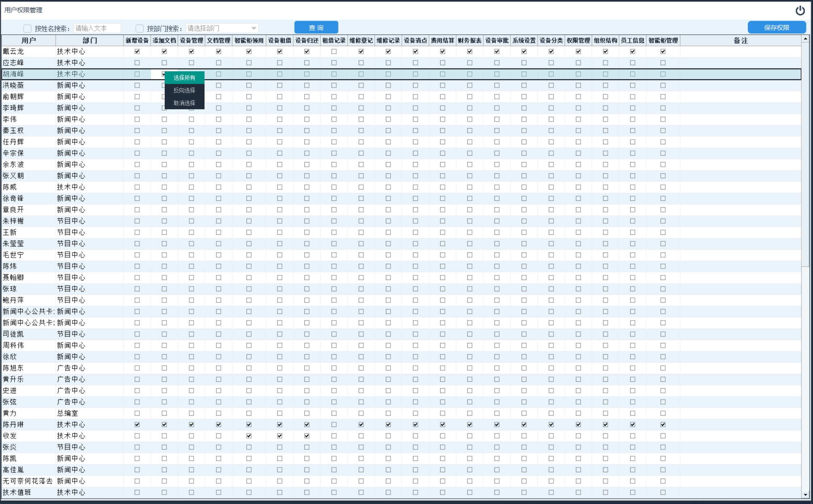Check 新增设备 permission for 应志峰
Screen dimensions: 813x504
click(x=137, y=63)
